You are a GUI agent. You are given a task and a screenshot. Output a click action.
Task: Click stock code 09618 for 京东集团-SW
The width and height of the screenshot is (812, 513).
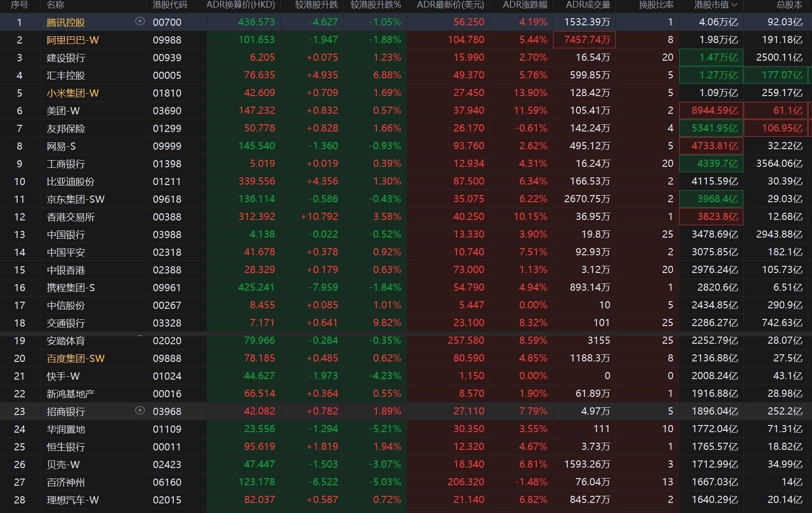tap(167, 199)
